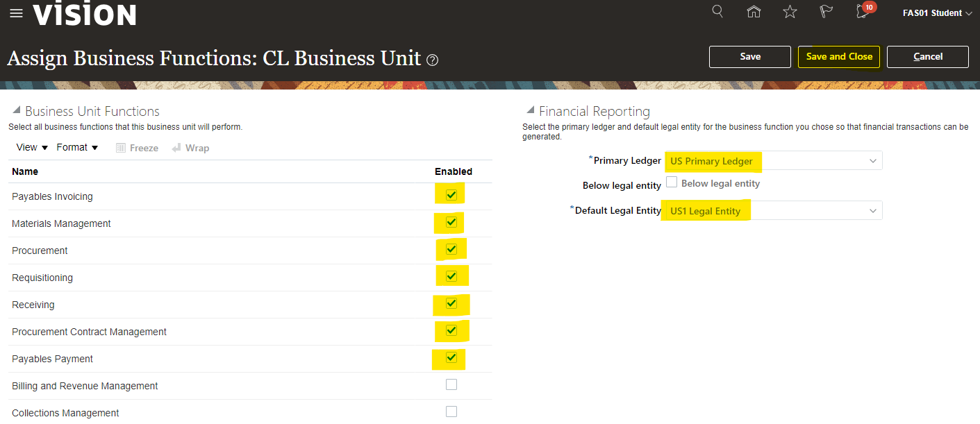980x424 pixels.
Task: Go to the Home icon
Action: point(754,12)
